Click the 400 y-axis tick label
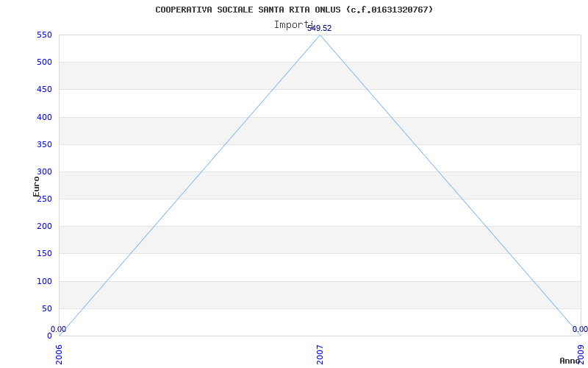 coord(44,117)
